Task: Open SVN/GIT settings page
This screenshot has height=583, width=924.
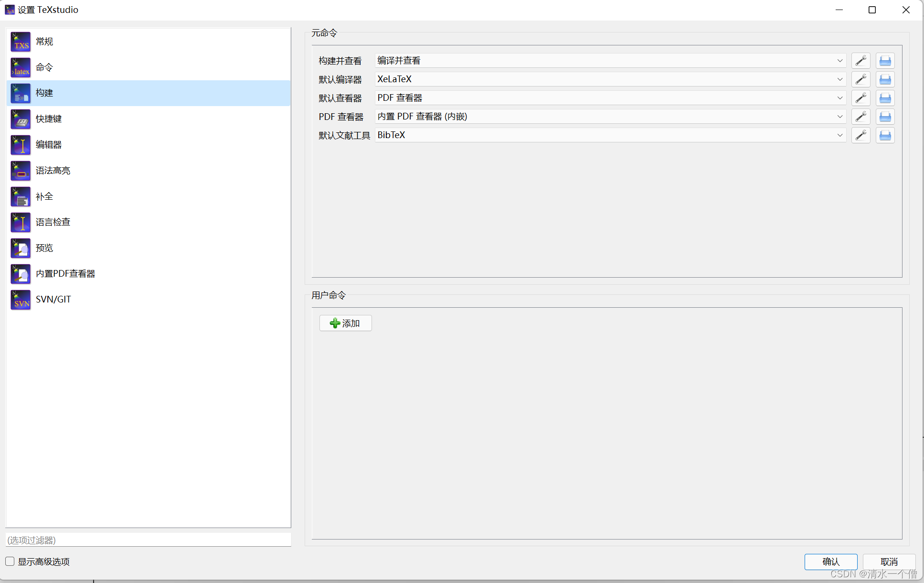Action: click(x=53, y=300)
